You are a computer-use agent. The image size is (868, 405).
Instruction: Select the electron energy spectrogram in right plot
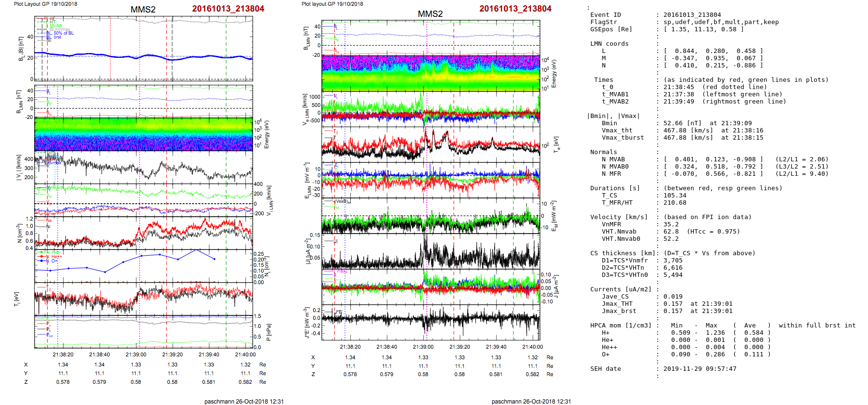(x=431, y=73)
